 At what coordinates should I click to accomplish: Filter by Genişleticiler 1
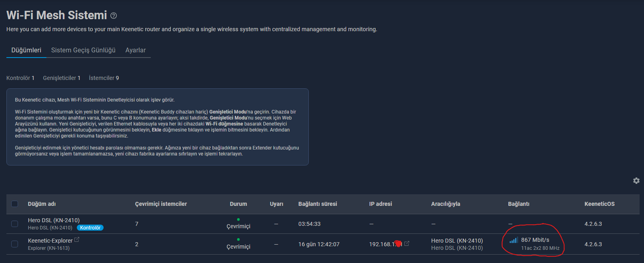click(62, 78)
